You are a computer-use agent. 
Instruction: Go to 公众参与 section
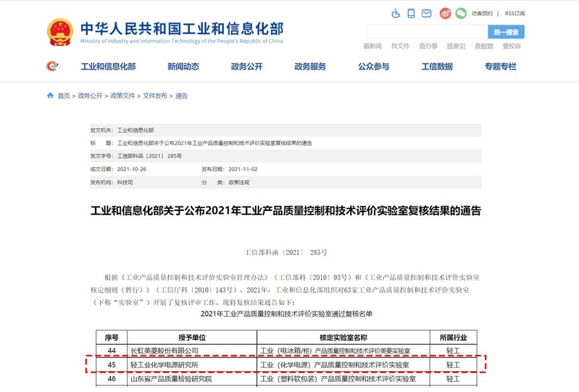coord(373,67)
